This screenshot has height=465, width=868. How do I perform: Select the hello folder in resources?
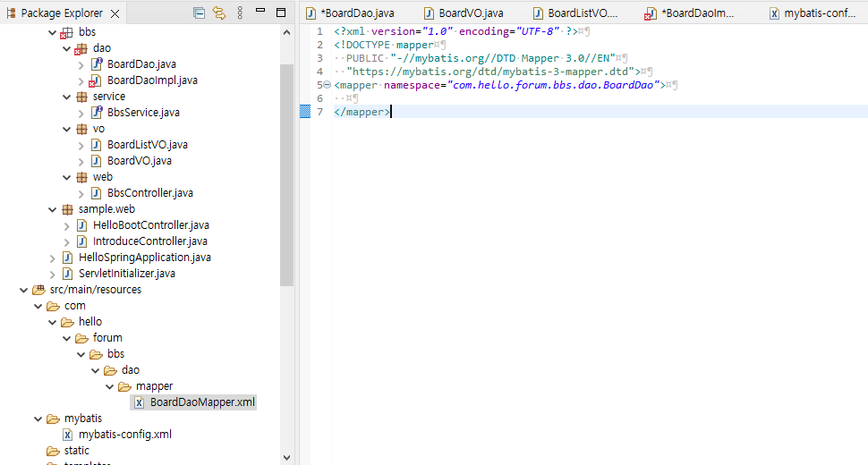tap(90, 321)
